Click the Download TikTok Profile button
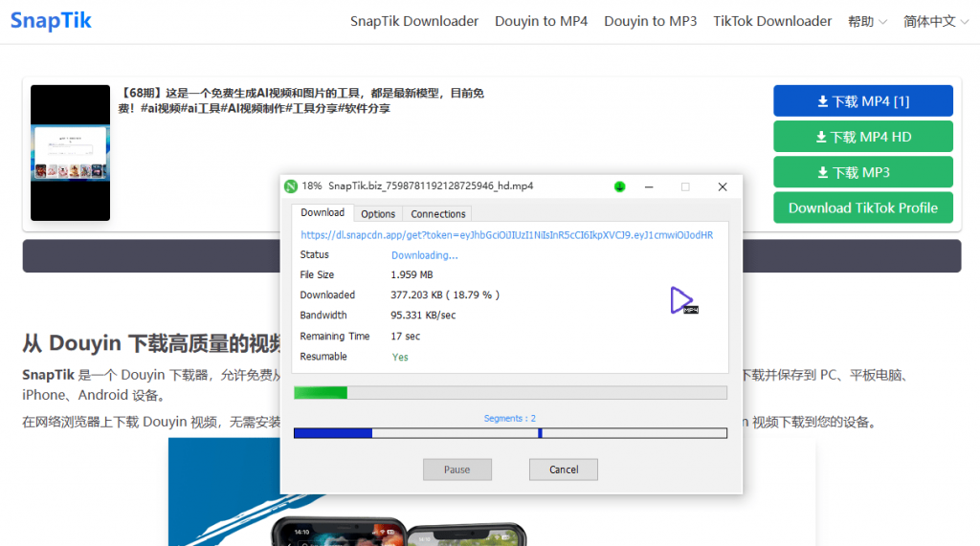The width and height of the screenshot is (980, 546). 862,207
